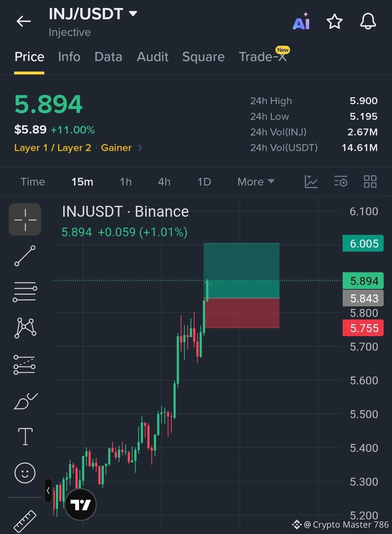Open the Gainer tag link
Image resolution: width=392 pixels, height=534 pixels.
116,148
